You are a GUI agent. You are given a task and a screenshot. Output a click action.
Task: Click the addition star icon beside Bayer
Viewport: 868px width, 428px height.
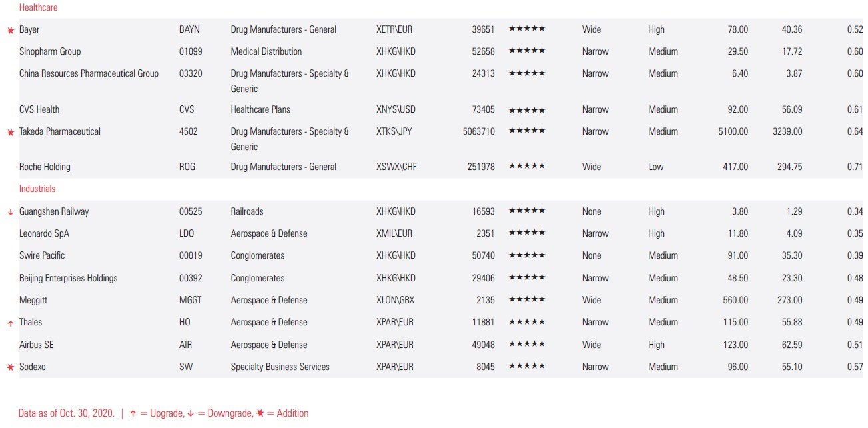[10, 31]
